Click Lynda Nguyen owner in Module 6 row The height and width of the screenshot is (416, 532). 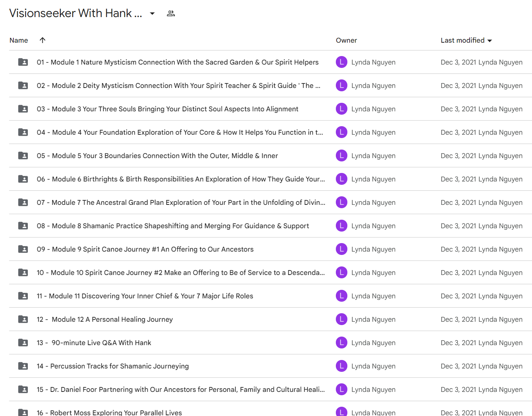coord(373,179)
